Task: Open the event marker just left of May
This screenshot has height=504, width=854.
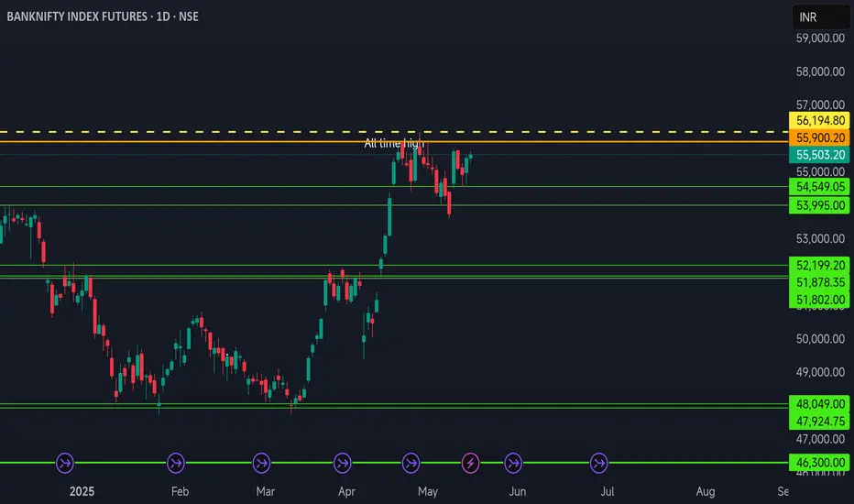Action: pos(411,463)
